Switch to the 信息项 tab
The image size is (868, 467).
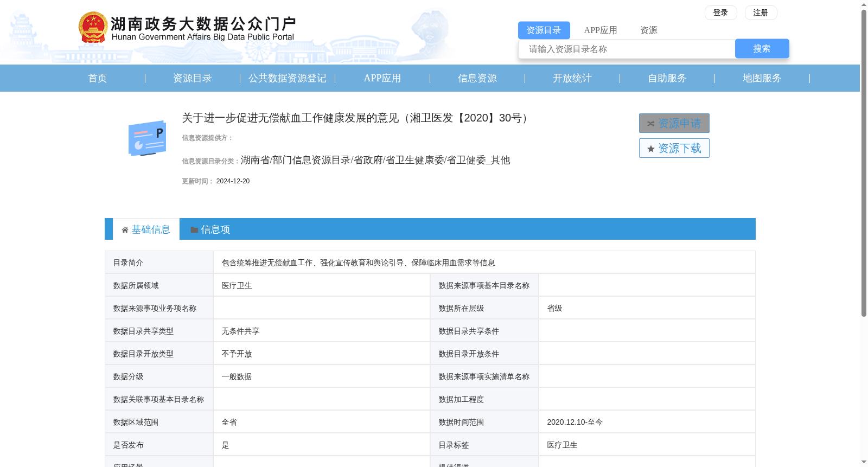[210, 229]
